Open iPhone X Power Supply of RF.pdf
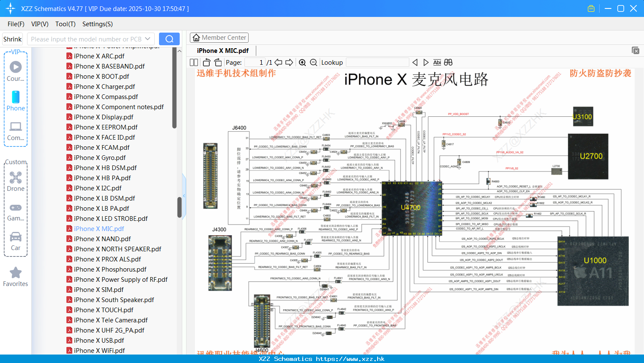 [x=121, y=279]
